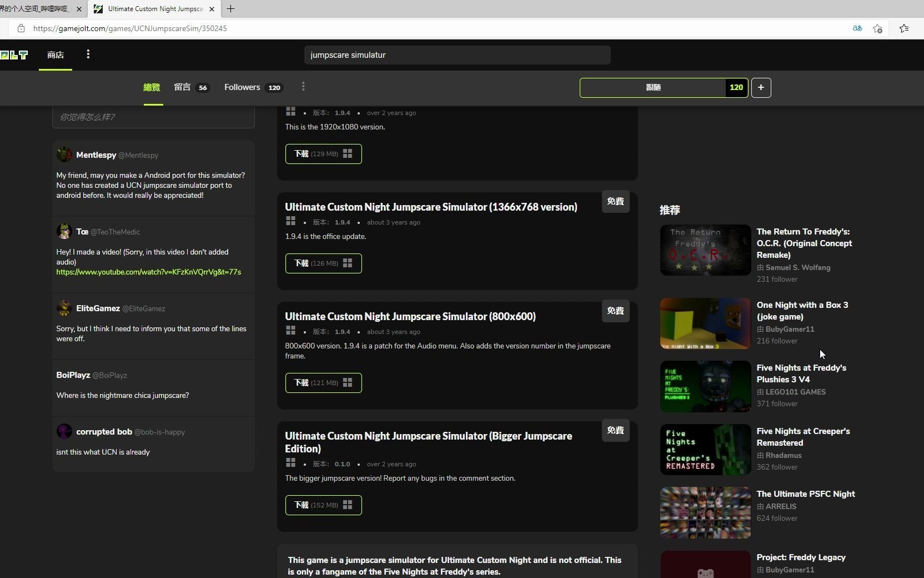Open the three-dot menu next to Followers
This screenshot has width=924, height=578.
tap(303, 87)
